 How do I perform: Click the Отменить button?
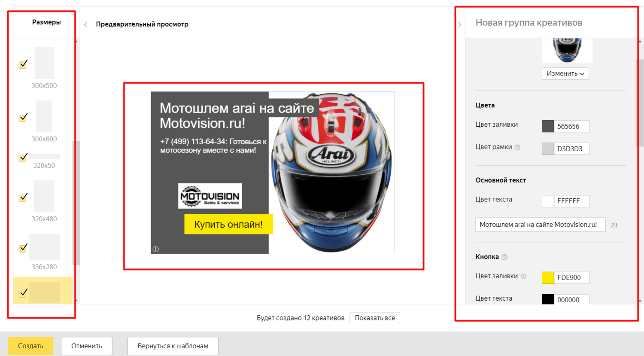coord(87,346)
